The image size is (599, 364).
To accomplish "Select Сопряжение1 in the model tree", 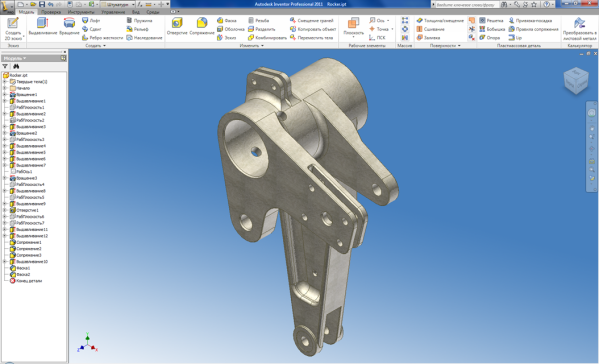I will pyautogui.click(x=25, y=242).
